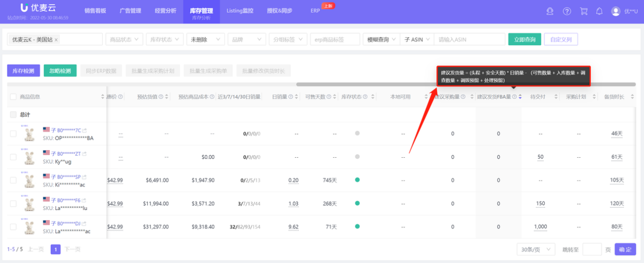644x263 pixels.
Task: Click the 库存检测 button
Action: [23, 71]
